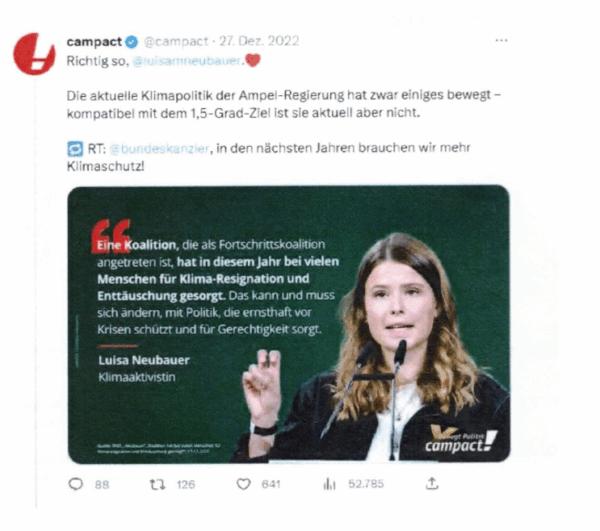Image resolution: width=600 pixels, height=531 pixels.
Task: Open the @bundeskanzler mention link
Action: coord(159,148)
